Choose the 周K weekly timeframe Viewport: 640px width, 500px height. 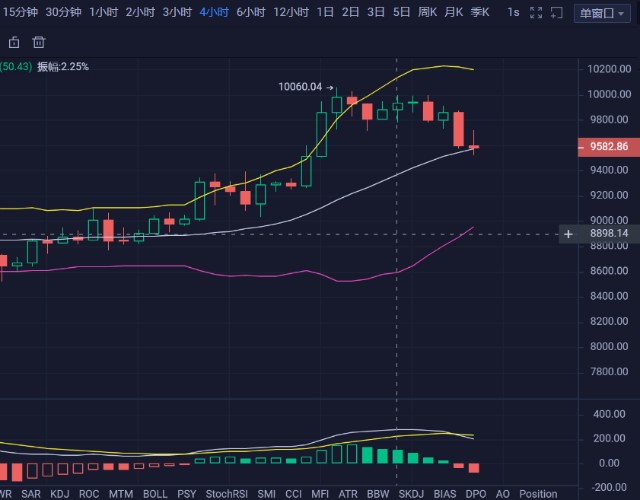(x=427, y=12)
